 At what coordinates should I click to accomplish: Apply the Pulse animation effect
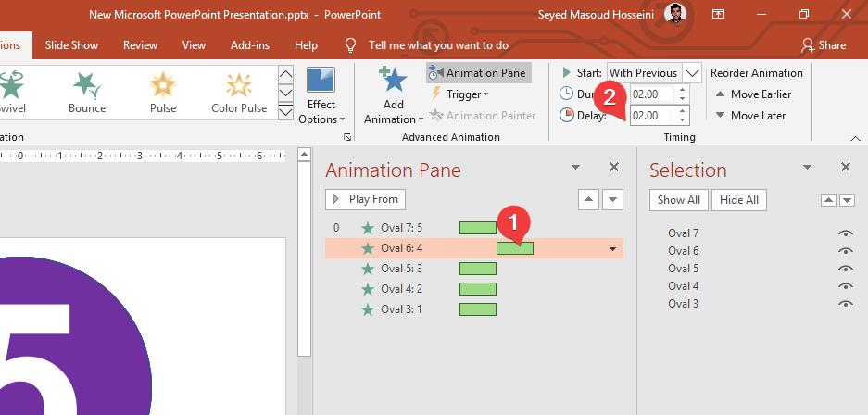point(163,93)
